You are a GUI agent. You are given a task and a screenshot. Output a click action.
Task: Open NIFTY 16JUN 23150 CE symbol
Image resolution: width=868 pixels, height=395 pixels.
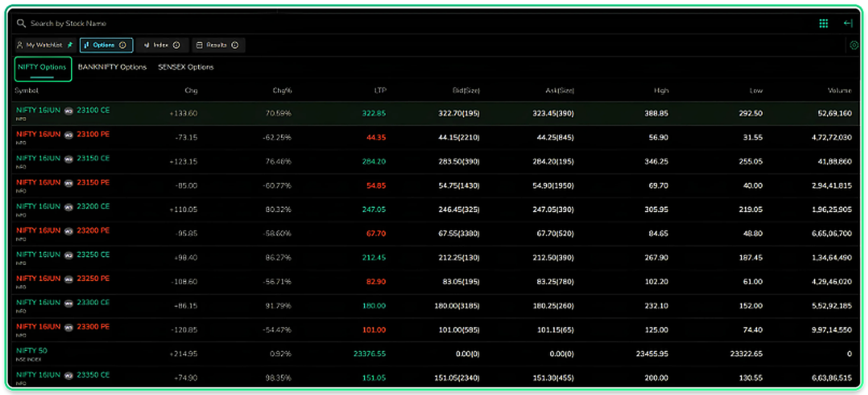63,158
